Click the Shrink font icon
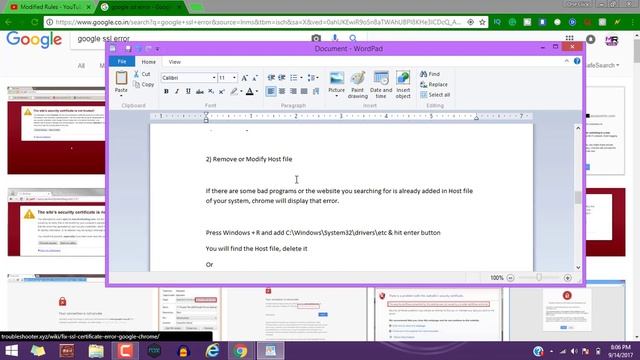Screen dimensions: 640x360 [255, 78]
